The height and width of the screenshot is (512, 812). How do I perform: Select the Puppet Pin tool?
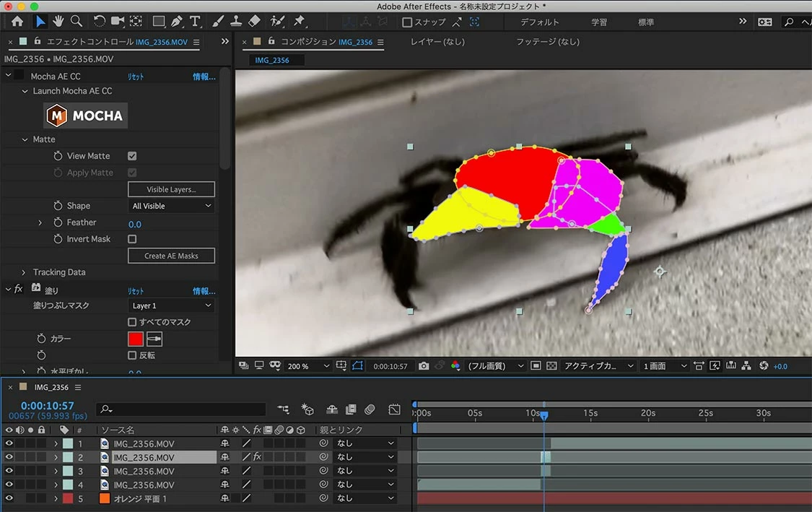pyautogui.click(x=300, y=22)
